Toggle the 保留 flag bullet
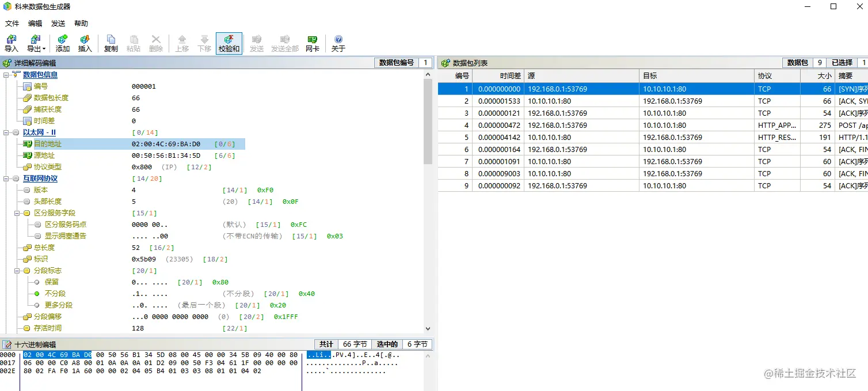This screenshot has height=391, width=868. click(37, 282)
